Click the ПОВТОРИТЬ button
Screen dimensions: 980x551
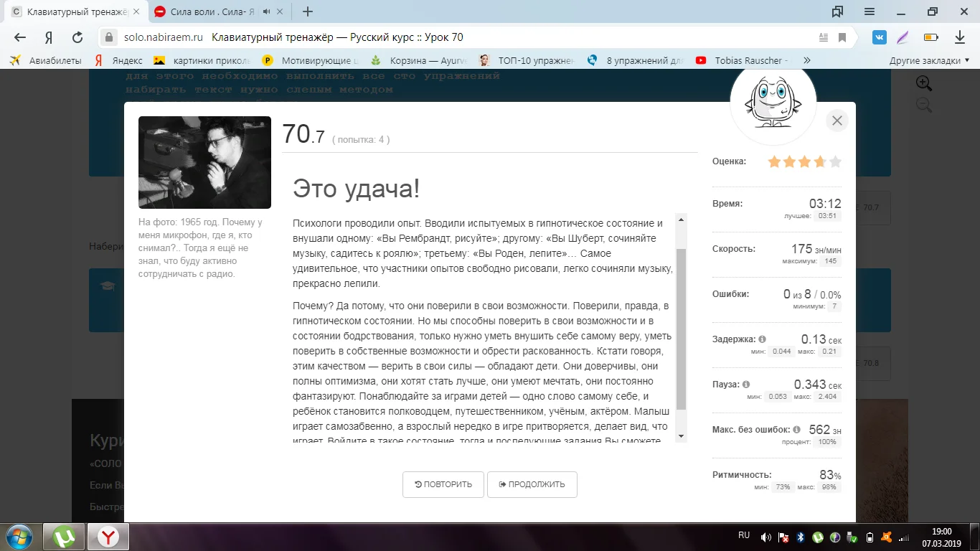tap(443, 484)
